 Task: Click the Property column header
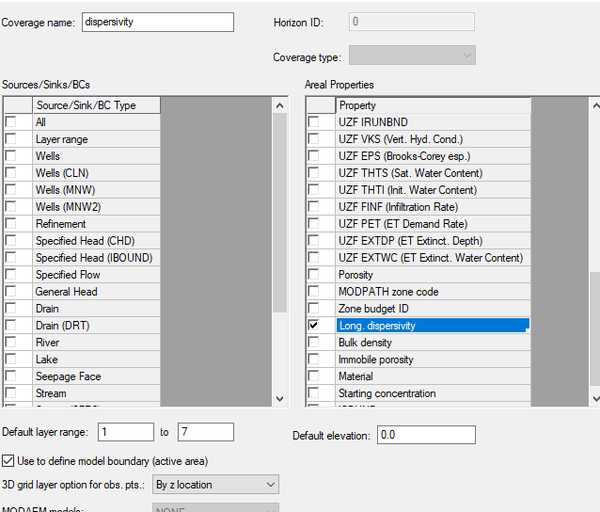432,105
